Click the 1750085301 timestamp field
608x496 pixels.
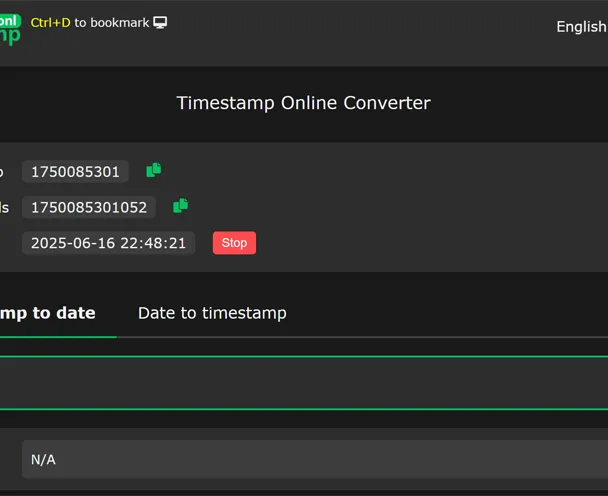pyautogui.click(x=75, y=171)
